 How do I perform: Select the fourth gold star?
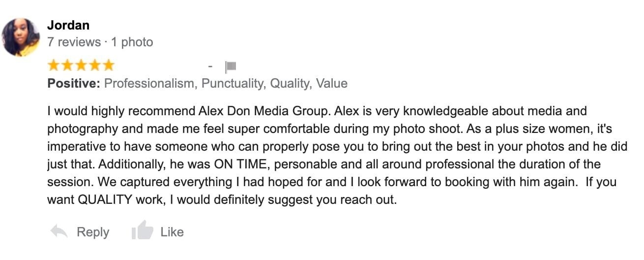point(94,65)
